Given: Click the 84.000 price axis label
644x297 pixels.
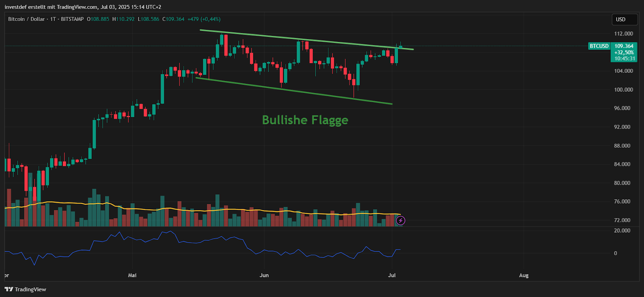Looking at the screenshot, I should click(622, 164).
